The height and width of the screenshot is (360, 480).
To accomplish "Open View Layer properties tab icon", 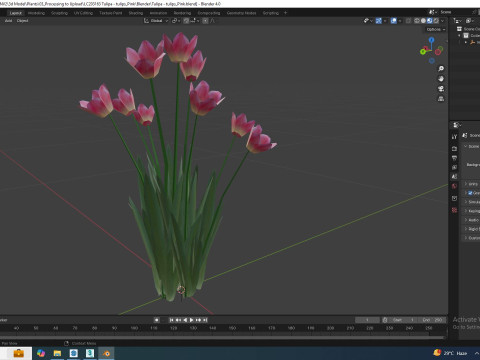I will tap(454, 167).
